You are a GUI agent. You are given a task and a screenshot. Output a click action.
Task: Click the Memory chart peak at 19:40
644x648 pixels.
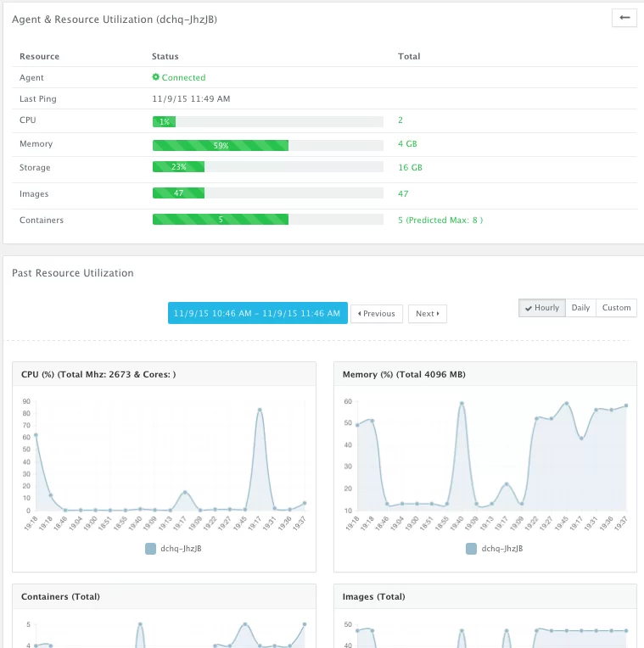(462, 404)
